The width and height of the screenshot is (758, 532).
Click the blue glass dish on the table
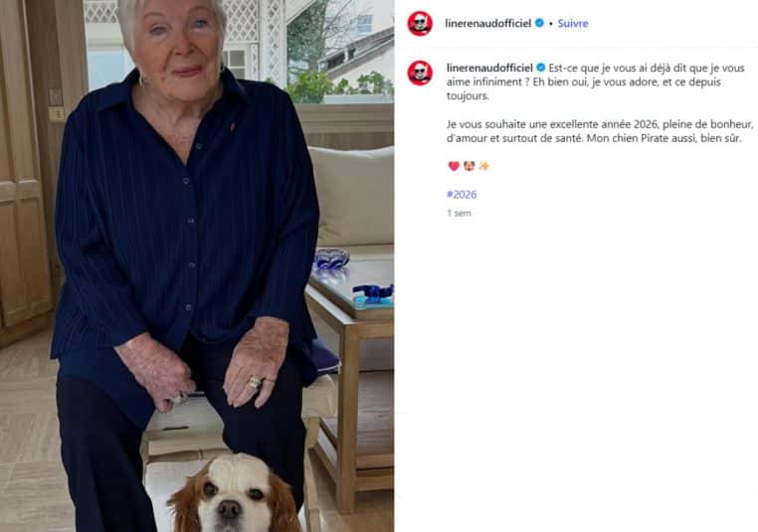point(331,259)
